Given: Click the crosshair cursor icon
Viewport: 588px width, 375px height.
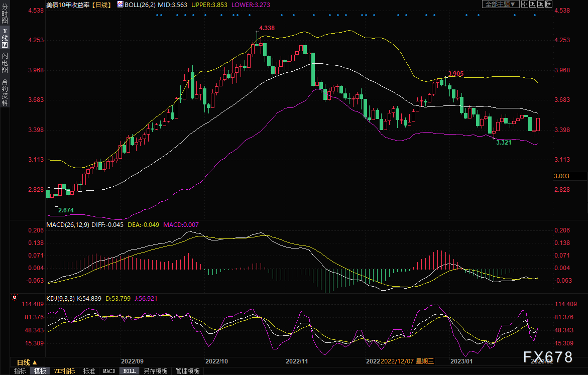Looking at the screenshot, I should pyautogui.click(x=525, y=4).
